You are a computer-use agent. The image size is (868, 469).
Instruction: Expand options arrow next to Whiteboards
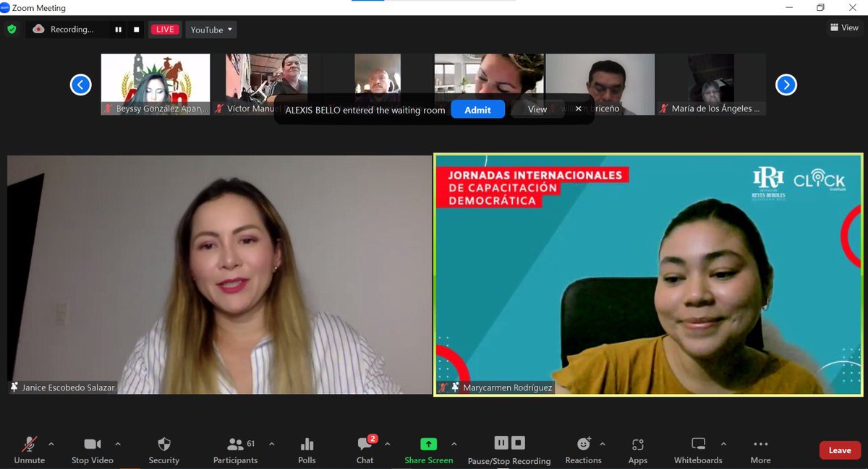[723, 444]
